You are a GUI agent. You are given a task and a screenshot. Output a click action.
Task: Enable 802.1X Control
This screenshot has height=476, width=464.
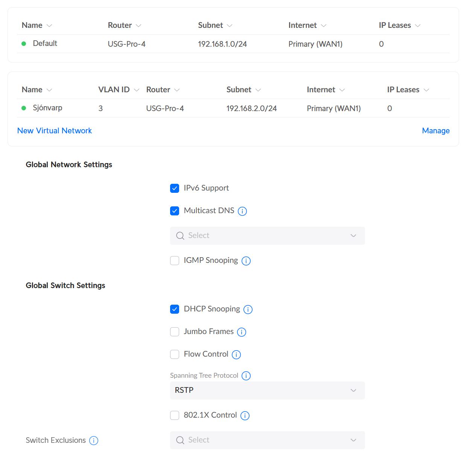click(175, 415)
